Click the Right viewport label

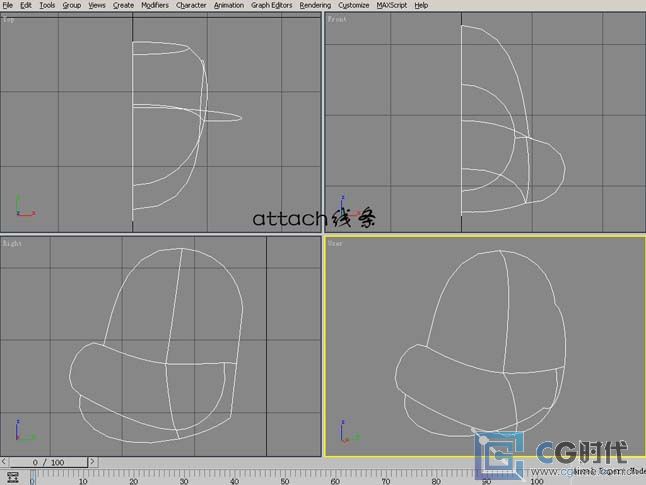point(12,243)
